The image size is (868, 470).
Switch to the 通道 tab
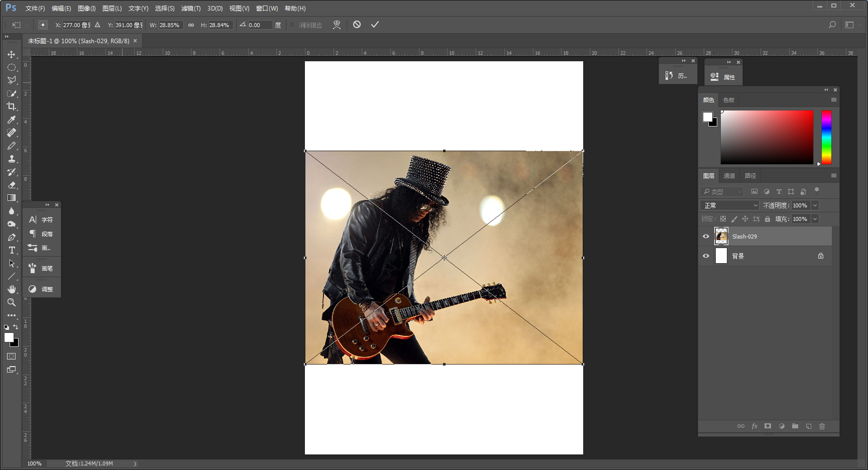[x=729, y=176]
